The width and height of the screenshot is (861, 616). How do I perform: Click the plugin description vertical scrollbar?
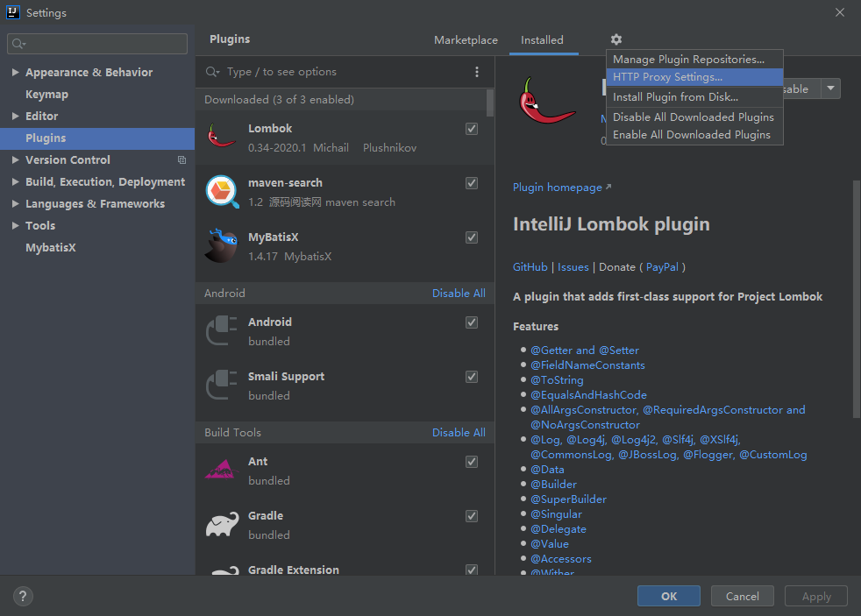pyautogui.click(x=857, y=299)
